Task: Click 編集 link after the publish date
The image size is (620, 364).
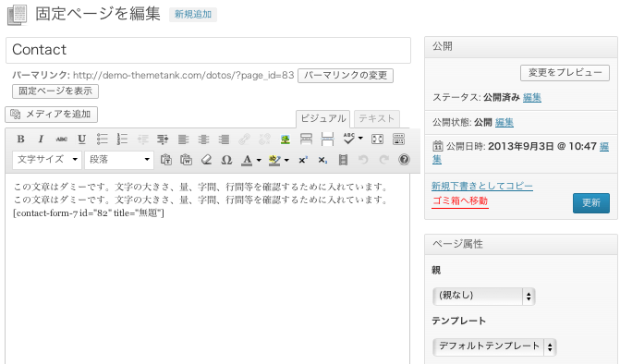Action: (x=603, y=147)
